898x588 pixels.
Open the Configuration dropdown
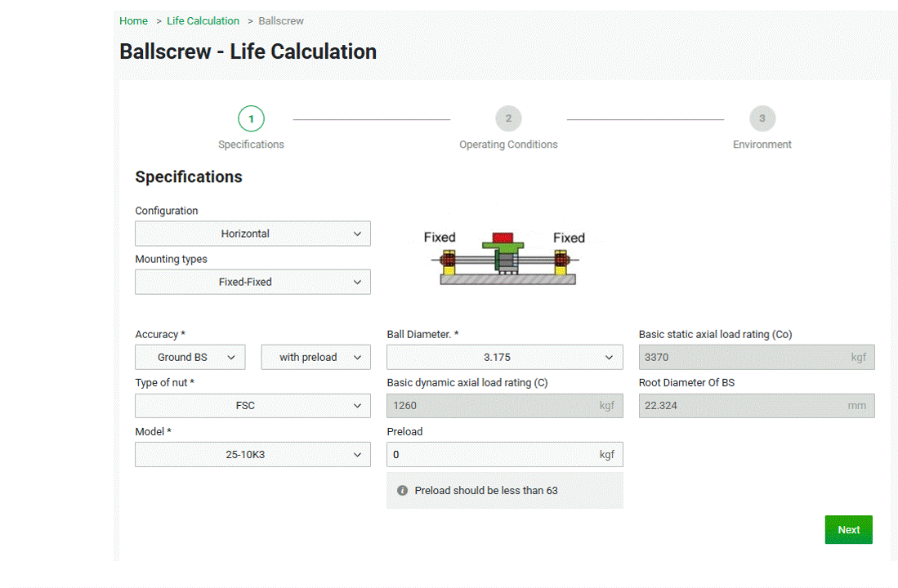coord(252,234)
